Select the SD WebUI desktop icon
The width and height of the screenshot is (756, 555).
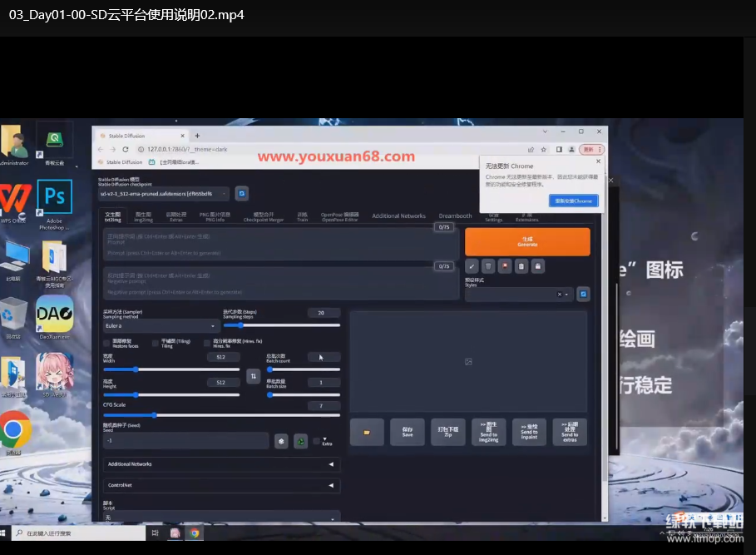tap(55, 375)
